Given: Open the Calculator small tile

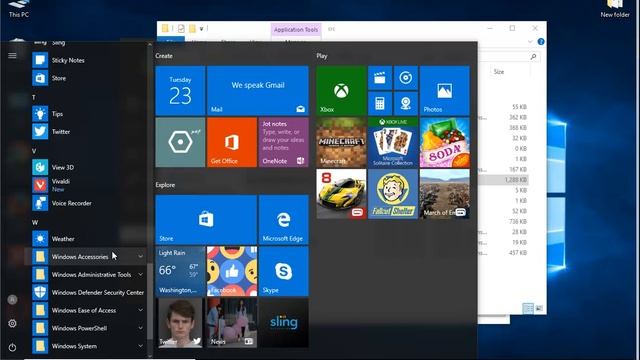Looking at the screenshot, I should pos(380,103).
